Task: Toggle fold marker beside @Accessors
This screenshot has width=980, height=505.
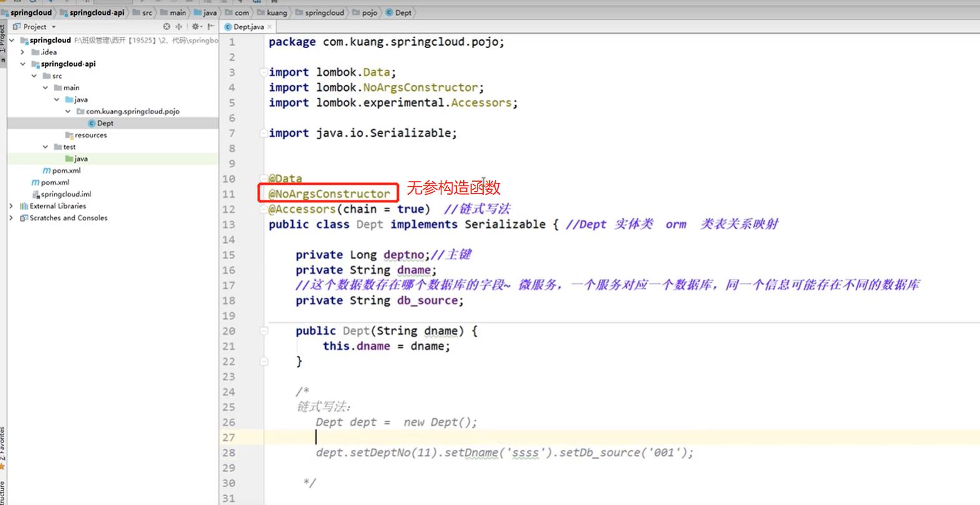Action: click(x=264, y=209)
